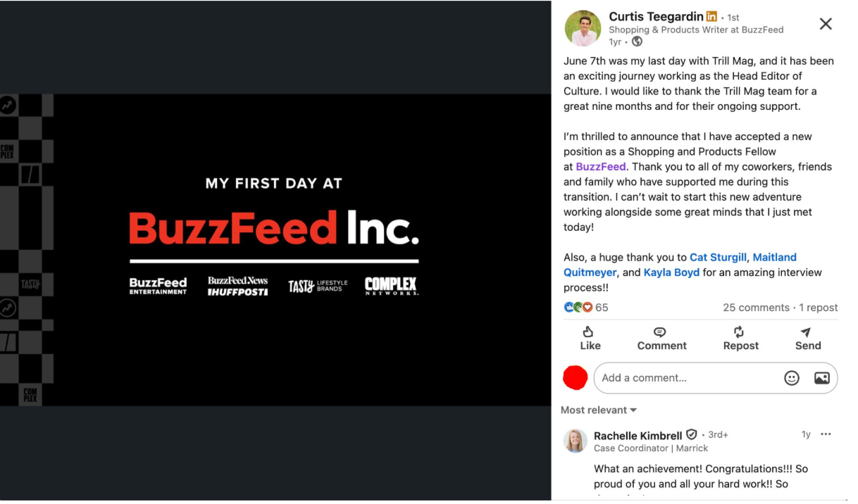
Task: Open the emoji picker in comment box
Action: point(792,378)
